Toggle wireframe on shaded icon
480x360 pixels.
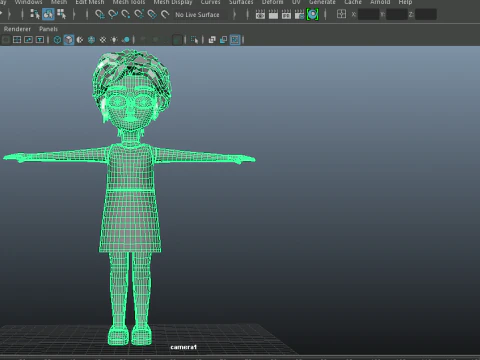[91, 40]
